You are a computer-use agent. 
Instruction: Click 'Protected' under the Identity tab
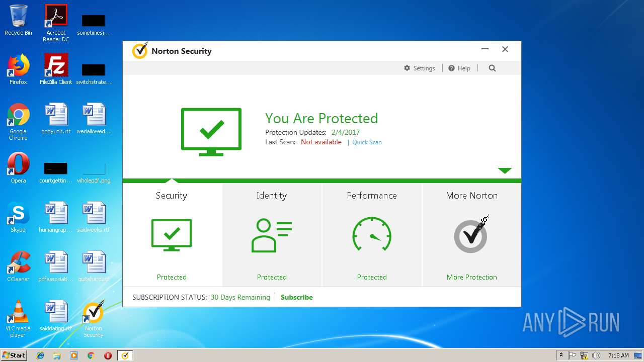point(272,277)
